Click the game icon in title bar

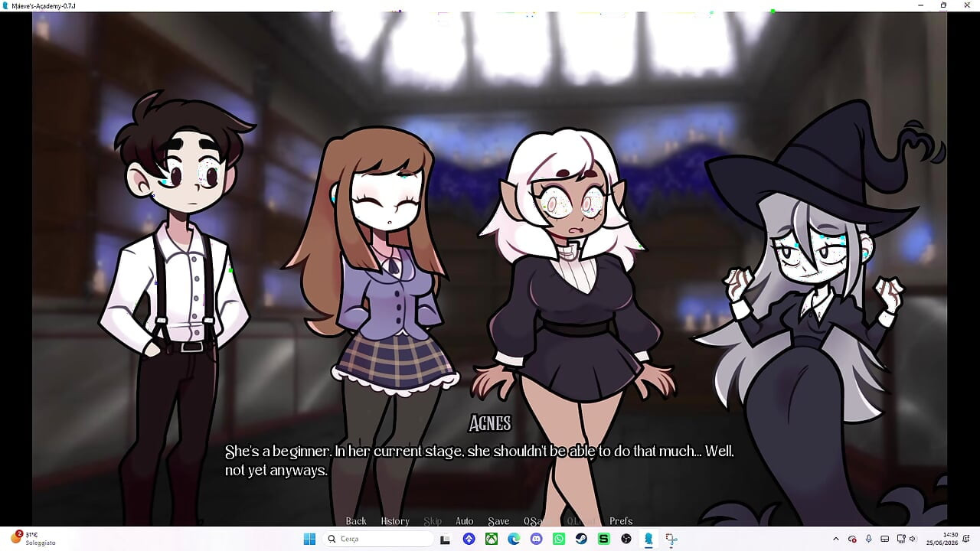[x=7, y=5]
